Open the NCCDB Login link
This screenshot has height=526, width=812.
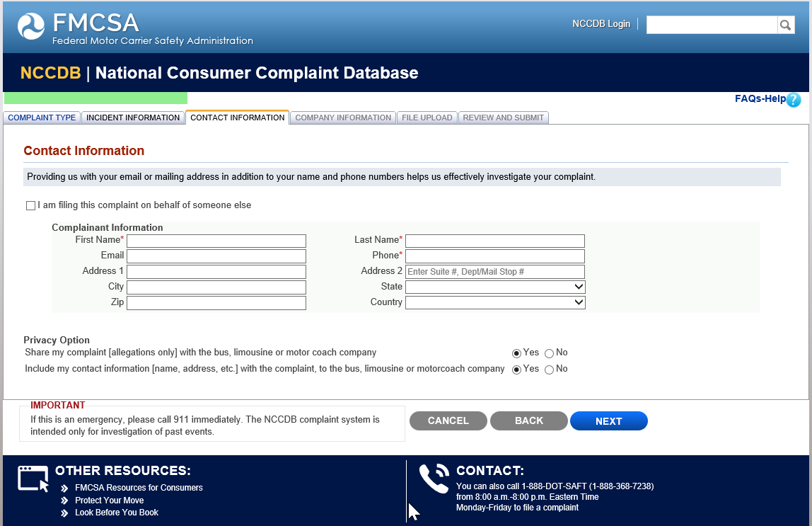coord(601,24)
